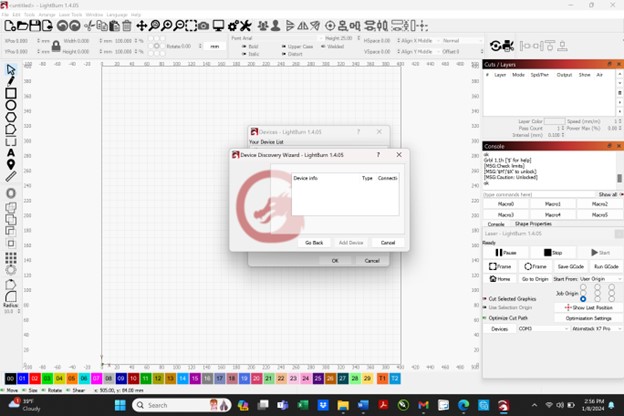
Task: Choose the Measure ruler tool
Action: pos(11,176)
